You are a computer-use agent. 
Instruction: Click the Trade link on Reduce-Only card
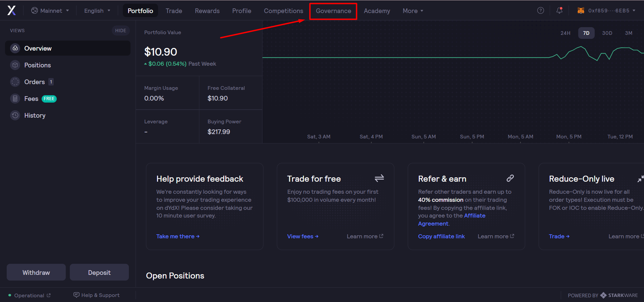click(559, 236)
